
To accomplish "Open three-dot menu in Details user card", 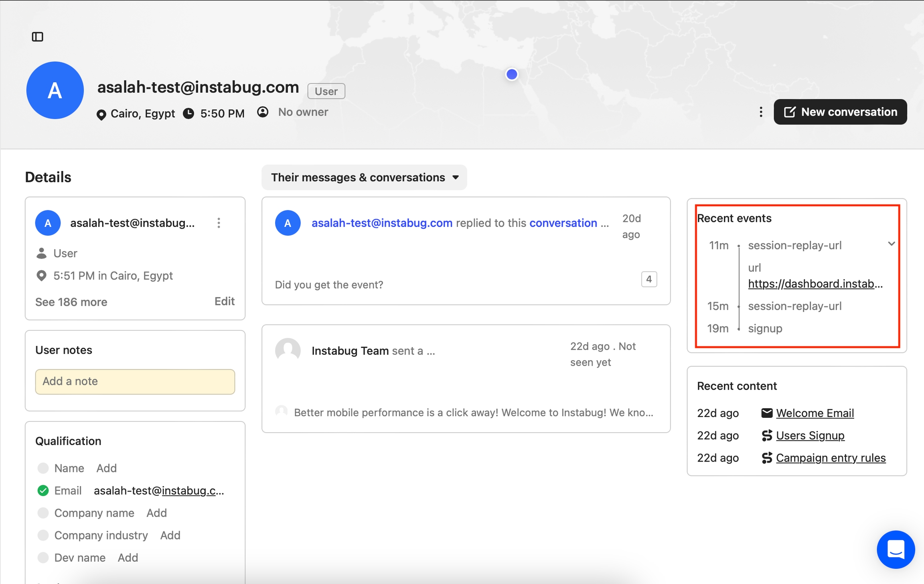I will (219, 223).
